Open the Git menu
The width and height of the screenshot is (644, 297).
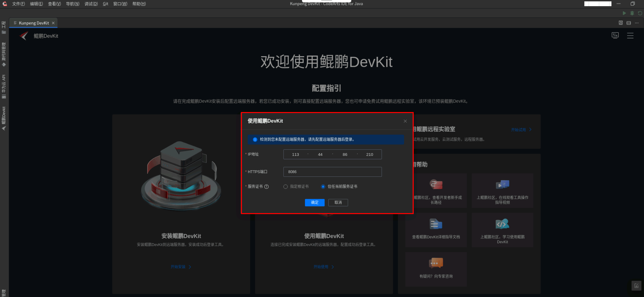tap(106, 4)
